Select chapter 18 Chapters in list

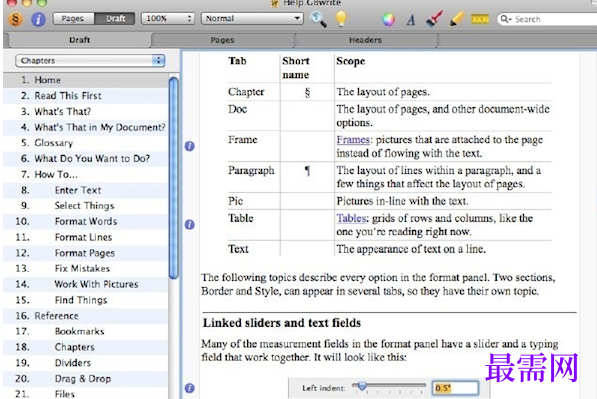86,347
